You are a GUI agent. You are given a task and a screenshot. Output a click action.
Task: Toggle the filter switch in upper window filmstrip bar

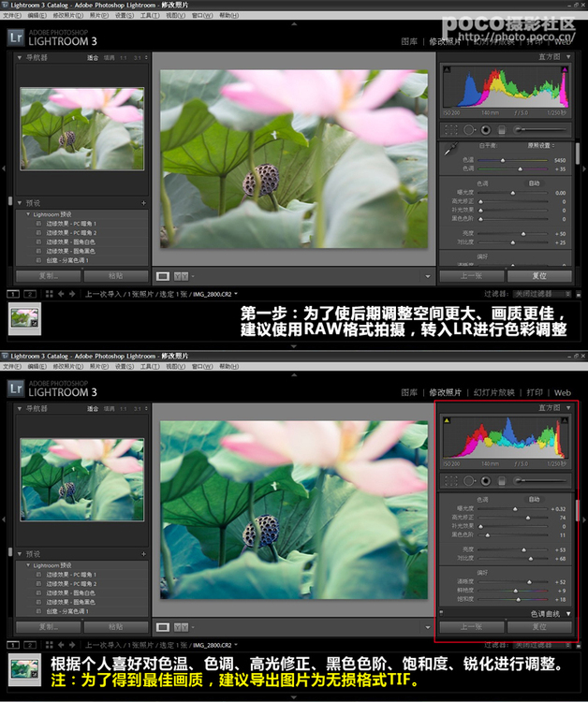(x=578, y=294)
